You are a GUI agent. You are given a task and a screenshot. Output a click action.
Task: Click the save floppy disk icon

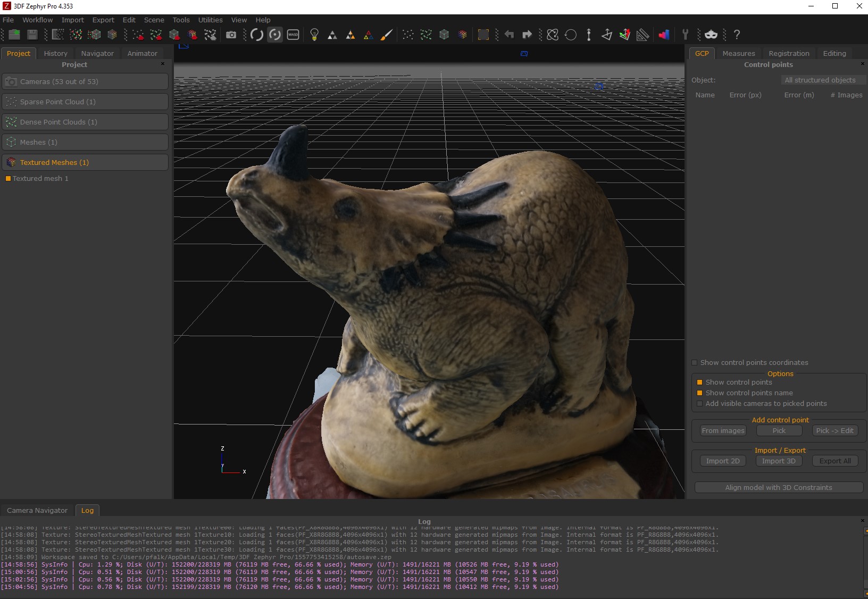click(32, 35)
